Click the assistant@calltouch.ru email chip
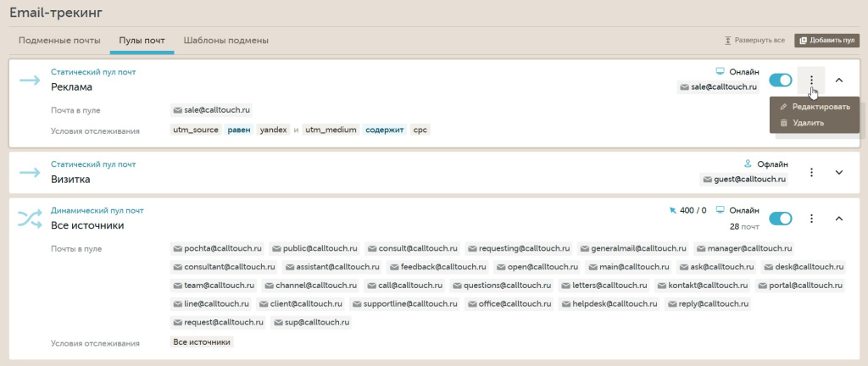This screenshot has height=366, width=868. click(332, 267)
